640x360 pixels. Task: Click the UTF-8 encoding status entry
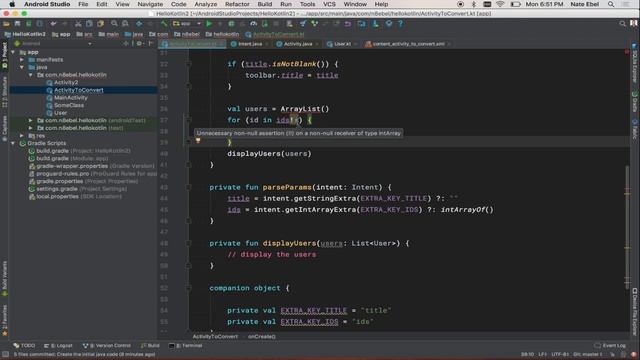(560, 354)
